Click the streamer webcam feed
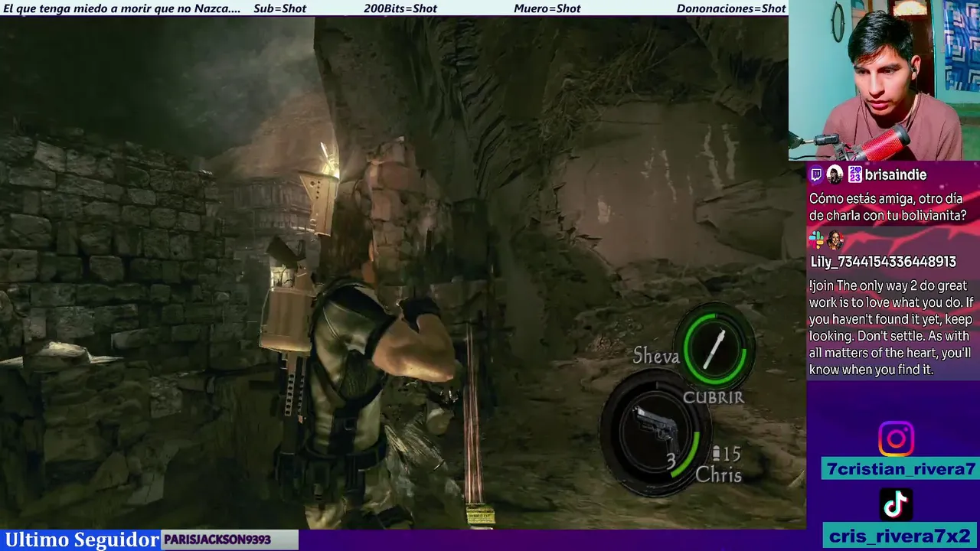 [884, 80]
